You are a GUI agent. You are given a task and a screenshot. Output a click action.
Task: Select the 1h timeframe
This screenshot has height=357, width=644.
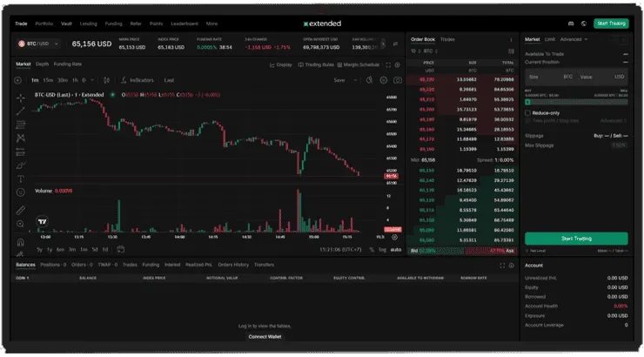tap(75, 80)
